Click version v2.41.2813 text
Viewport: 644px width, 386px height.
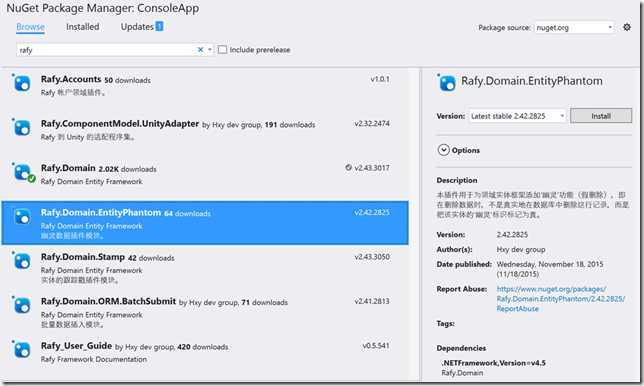[x=372, y=301]
